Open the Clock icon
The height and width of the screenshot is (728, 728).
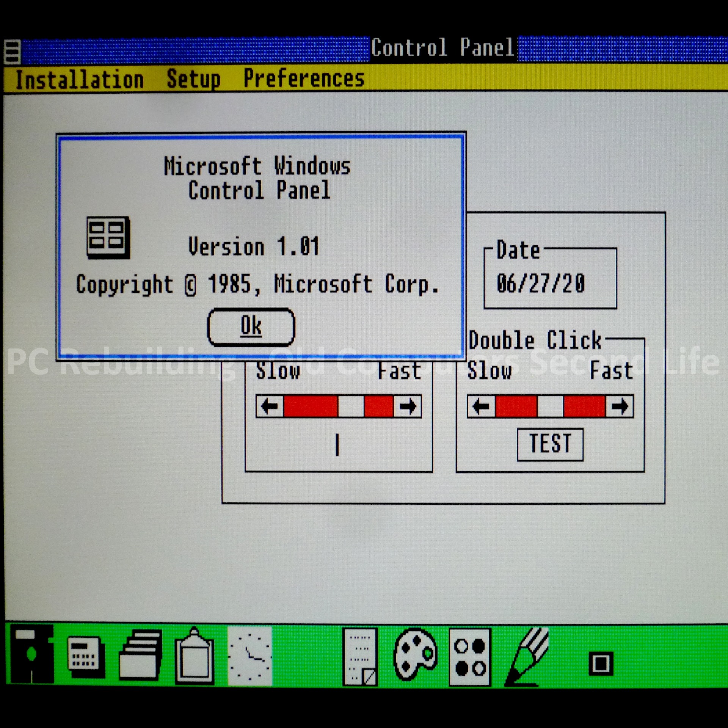(250, 656)
